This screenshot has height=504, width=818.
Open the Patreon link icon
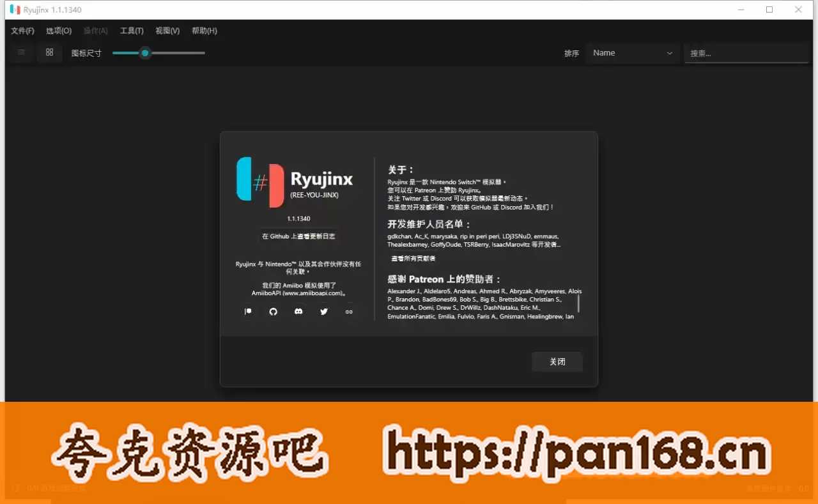(x=248, y=311)
